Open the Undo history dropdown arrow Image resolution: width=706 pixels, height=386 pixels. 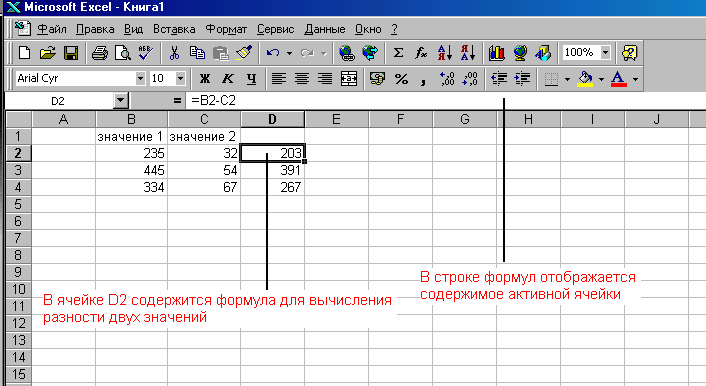coord(289,53)
